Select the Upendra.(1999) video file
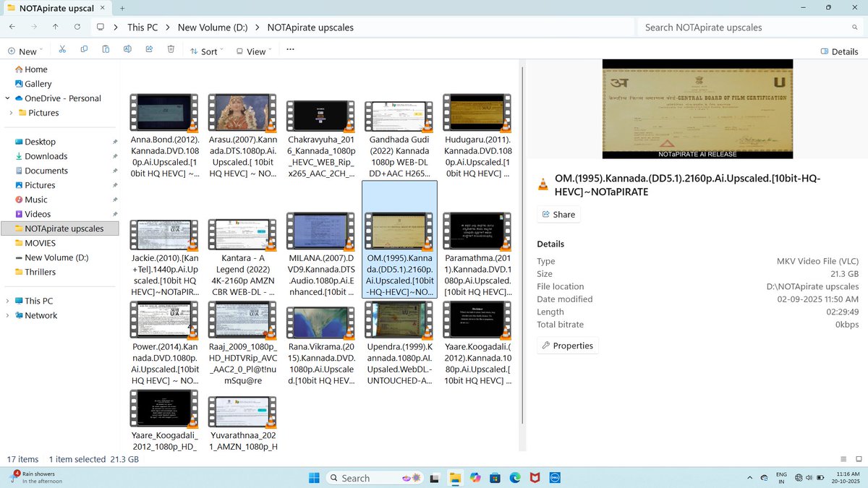Image resolution: width=868 pixels, height=488 pixels. 399,343
